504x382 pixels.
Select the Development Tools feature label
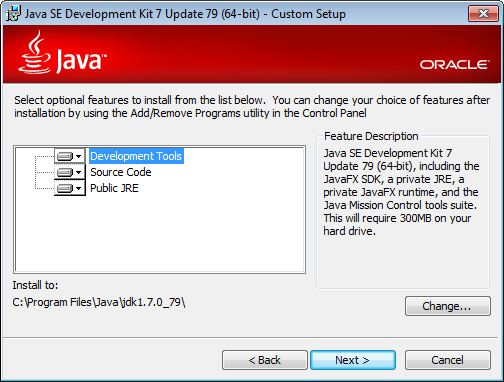tap(136, 156)
